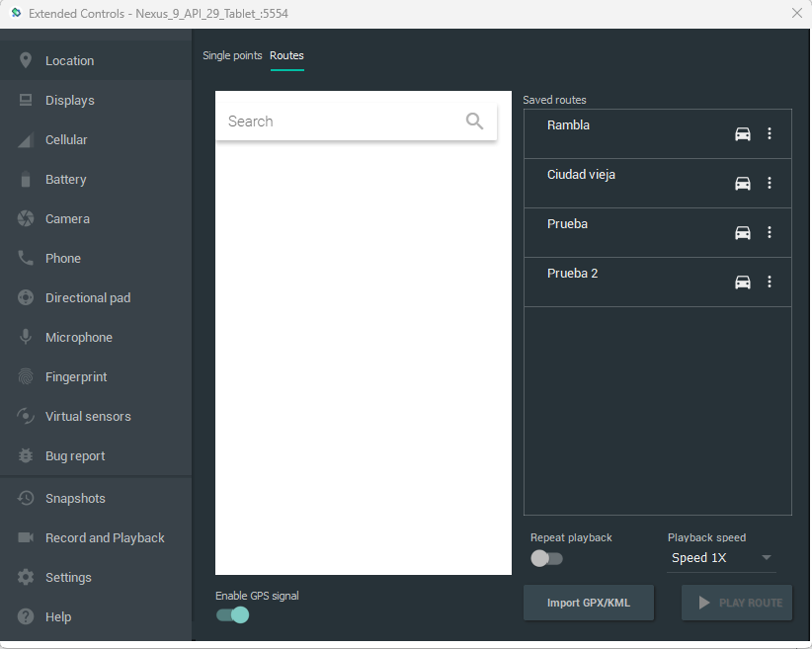
Task: Open the Directional pad controls
Action: 88,298
